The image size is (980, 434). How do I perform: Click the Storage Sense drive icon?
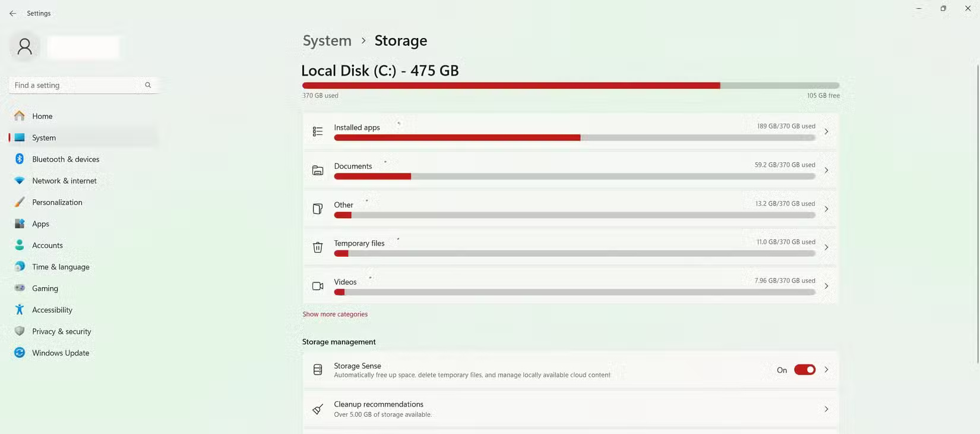pyautogui.click(x=318, y=369)
